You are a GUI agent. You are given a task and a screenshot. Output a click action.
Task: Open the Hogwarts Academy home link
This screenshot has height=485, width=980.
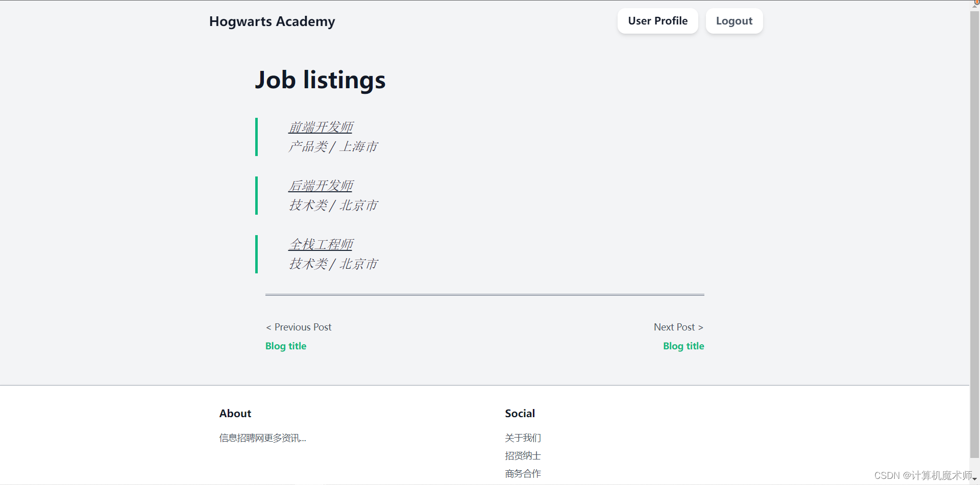click(x=272, y=21)
